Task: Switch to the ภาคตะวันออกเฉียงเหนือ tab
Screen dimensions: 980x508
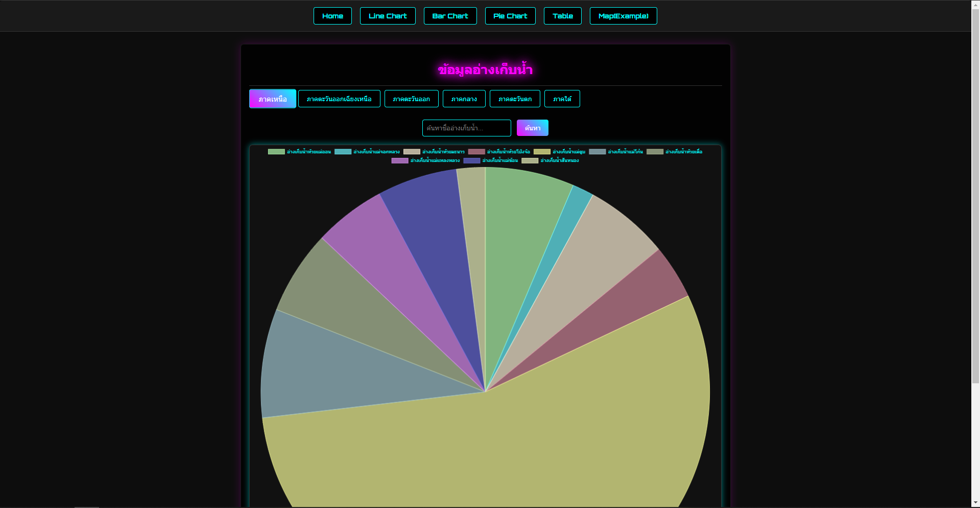Action: click(x=339, y=99)
